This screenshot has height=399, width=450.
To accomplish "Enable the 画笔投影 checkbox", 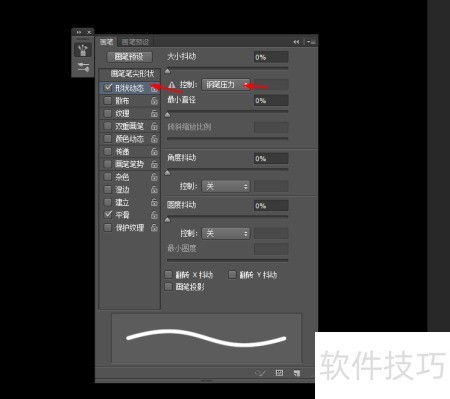I will (x=168, y=287).
